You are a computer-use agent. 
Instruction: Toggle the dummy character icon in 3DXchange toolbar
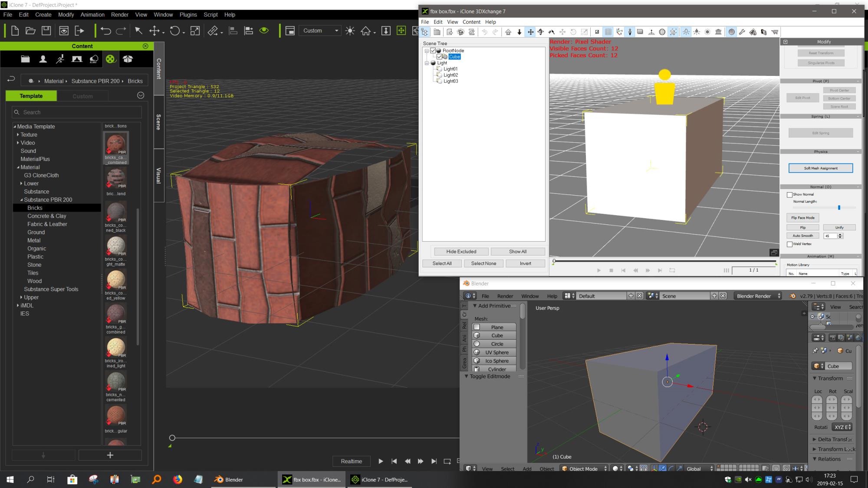630,32
